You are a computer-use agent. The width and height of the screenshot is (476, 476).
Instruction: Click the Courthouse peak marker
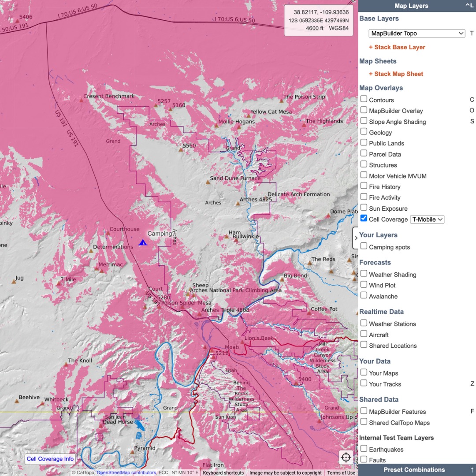108,233
